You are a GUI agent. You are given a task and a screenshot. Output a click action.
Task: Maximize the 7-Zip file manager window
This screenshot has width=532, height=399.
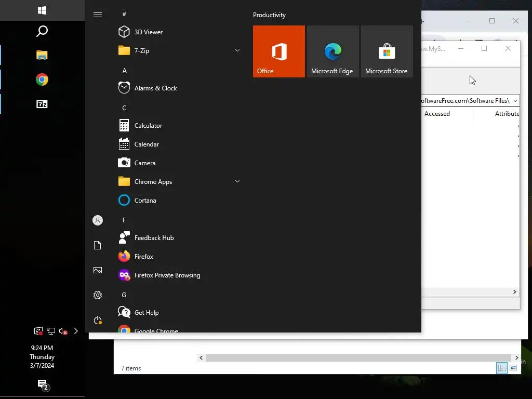click(484, 48)
